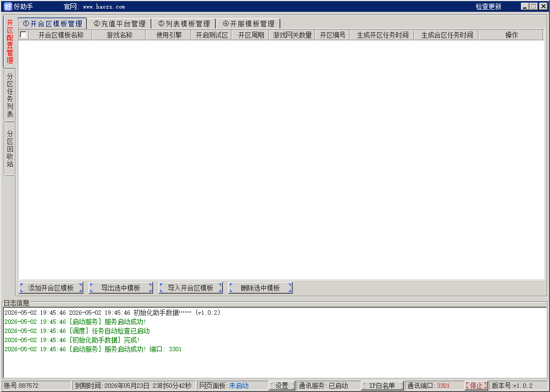Click log line 任务自动检查已启动
550x392 pixels.
click(x=77, y=331)
